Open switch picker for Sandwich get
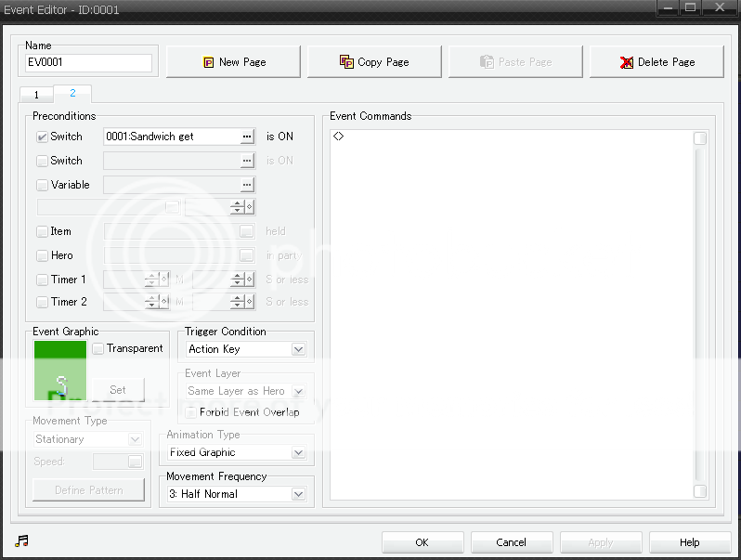Image resolution: width=741 pixels, height=560 pixels. point(246,137)
